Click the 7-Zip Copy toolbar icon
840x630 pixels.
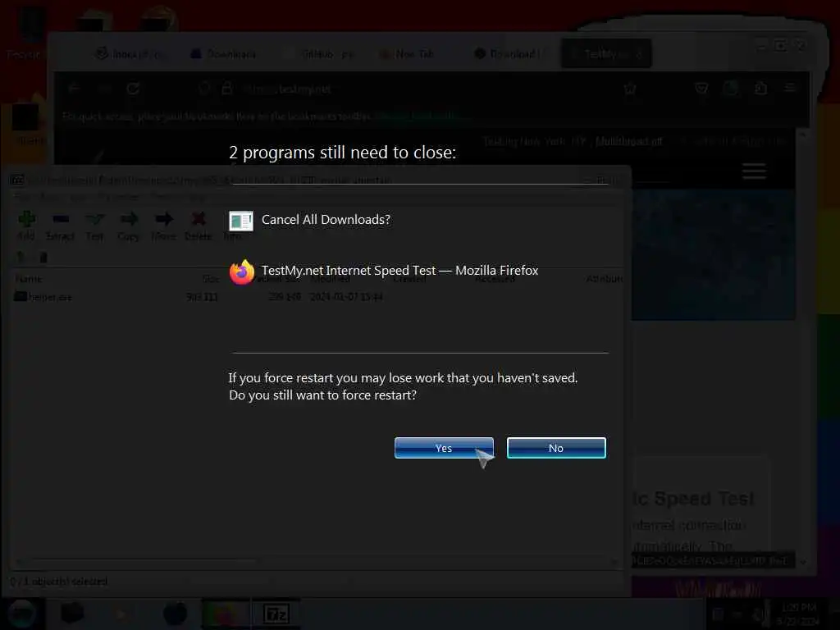[129, 226]
